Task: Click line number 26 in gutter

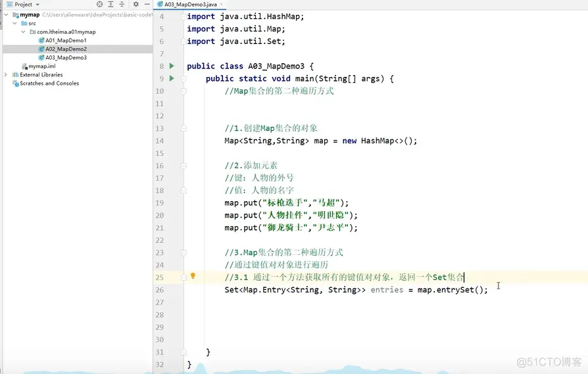Action: click(x=160, y=290)
